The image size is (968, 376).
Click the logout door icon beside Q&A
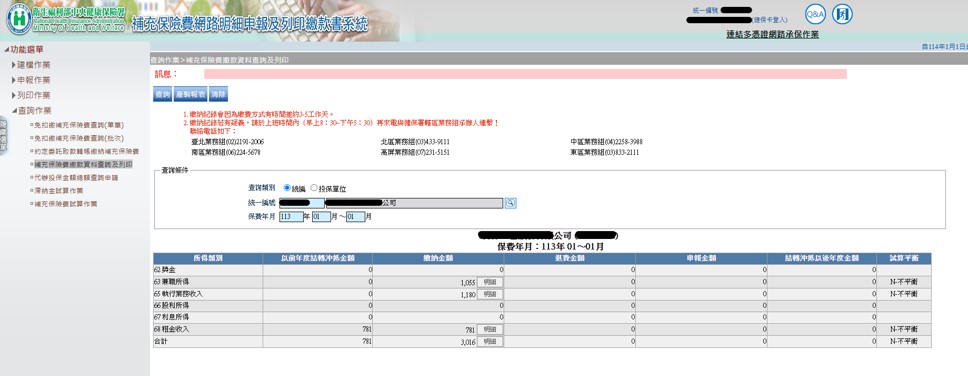pos(842,14)
